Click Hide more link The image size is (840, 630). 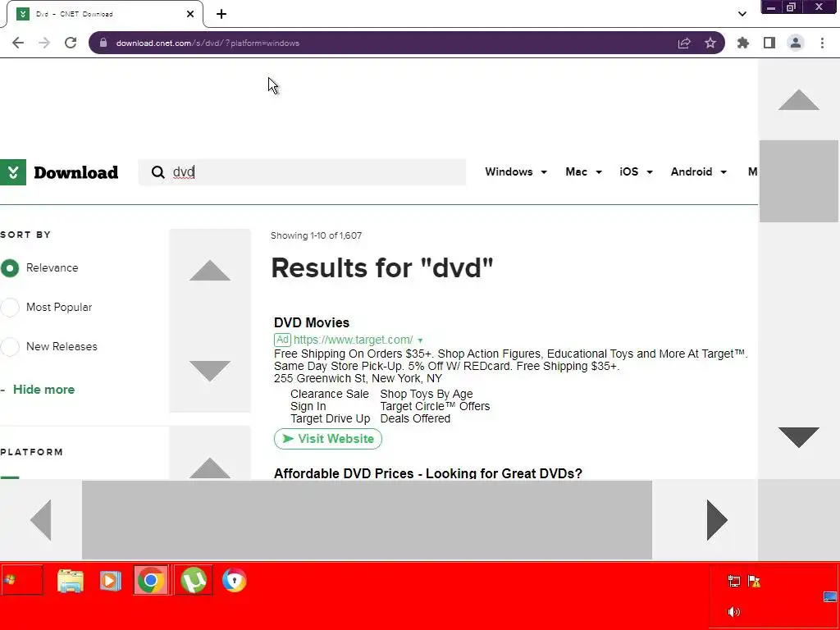43,390
